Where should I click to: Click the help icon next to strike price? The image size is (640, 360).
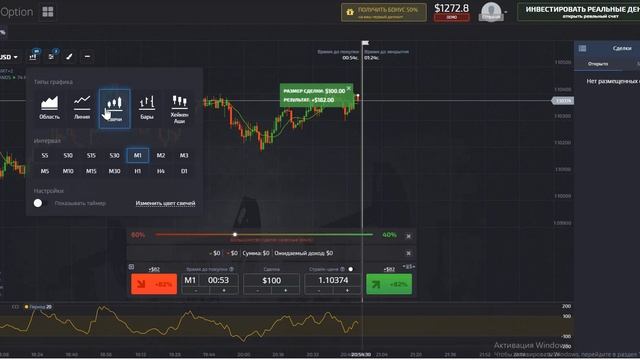point(342,269)
